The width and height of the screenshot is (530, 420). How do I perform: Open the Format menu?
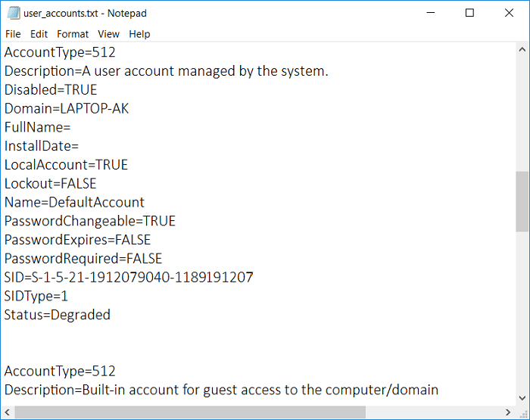coord(73,34)
